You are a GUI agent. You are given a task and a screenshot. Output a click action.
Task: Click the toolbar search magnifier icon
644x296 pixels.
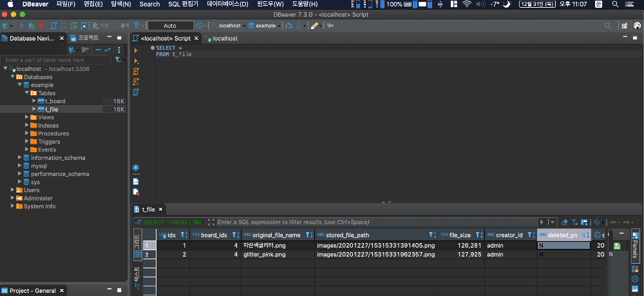click(x=607, y=26)
